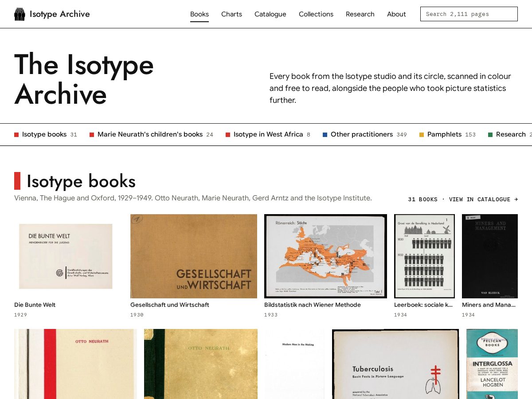The height and width of the screenshot is (399, 532).
Task: Focus the Search 2,111 pages field
Action: click(x=469, y=14)
